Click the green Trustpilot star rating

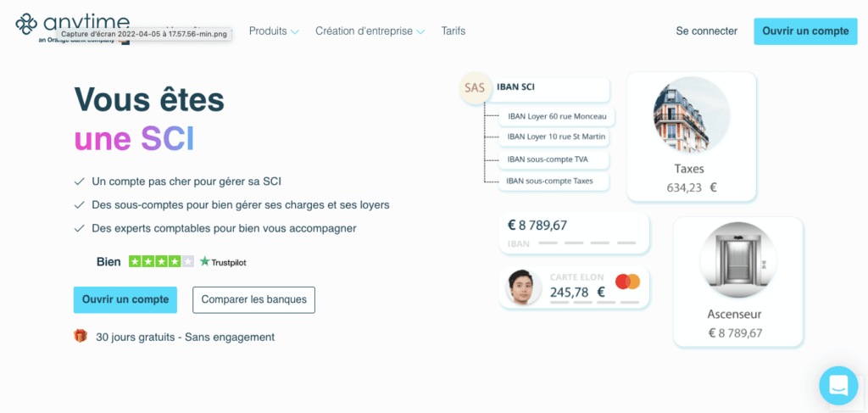tap(161, 261)
